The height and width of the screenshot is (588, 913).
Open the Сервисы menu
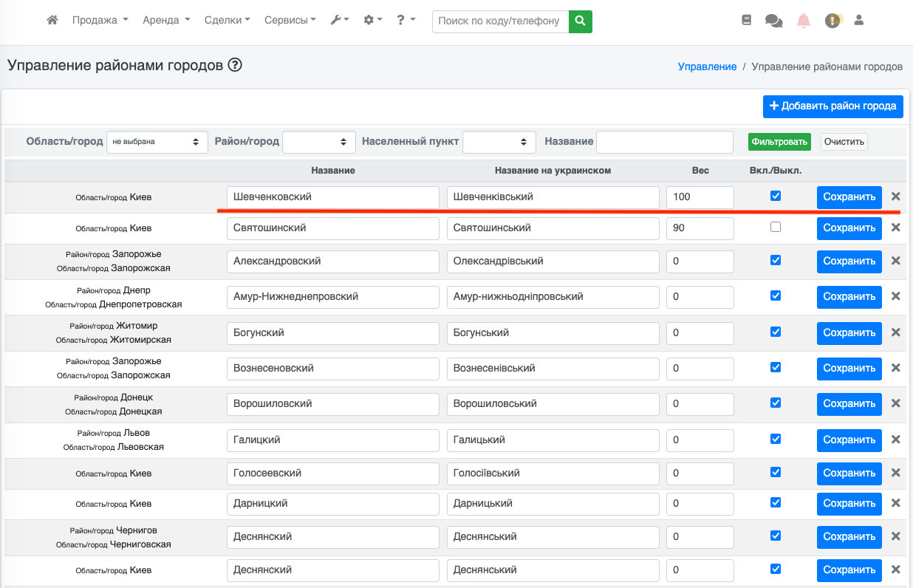pyautogui.click(x=290, y=21)
